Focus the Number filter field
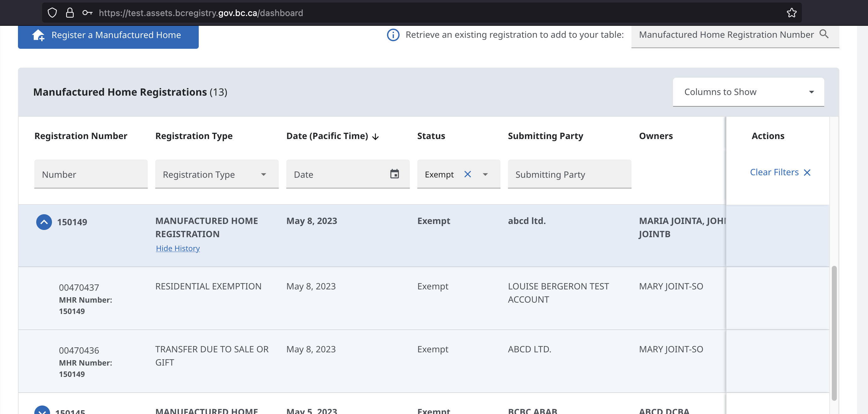 point(91,174)
